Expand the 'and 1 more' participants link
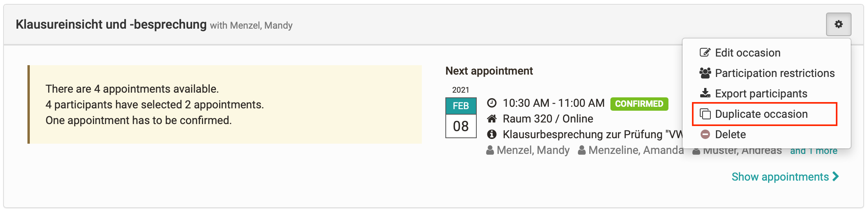This screenshot has width=868, height=212. pos(814,151)
